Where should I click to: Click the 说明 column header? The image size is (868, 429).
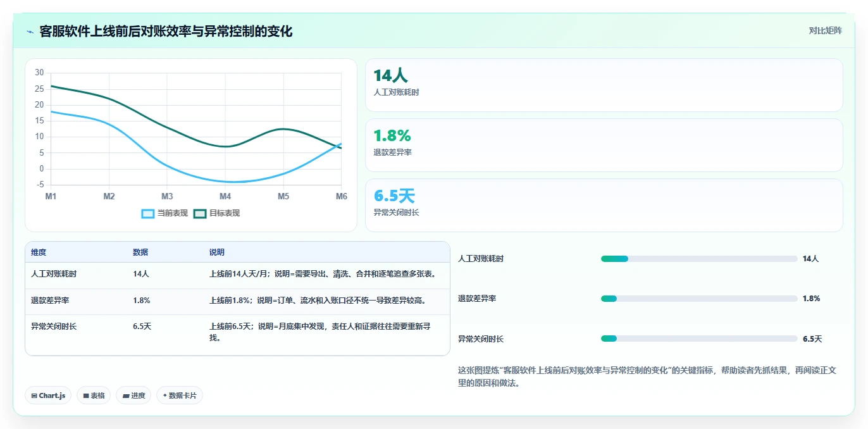217,252
